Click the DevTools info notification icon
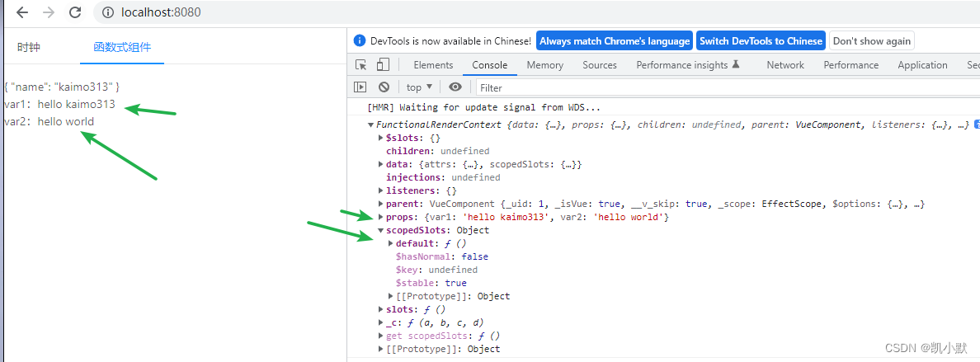The height and width of the screenshot is (362, 980). pyautogui.click(x=360, y=41)
